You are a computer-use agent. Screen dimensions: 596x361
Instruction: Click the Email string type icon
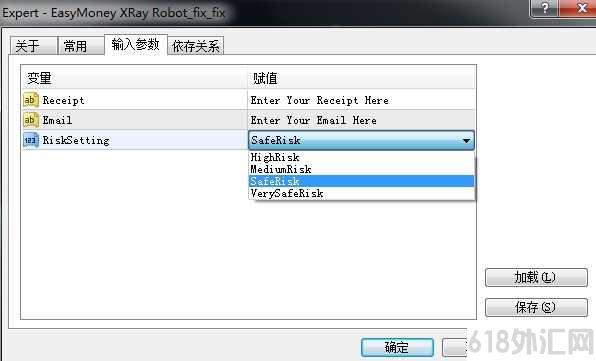(x=31, y=120)
